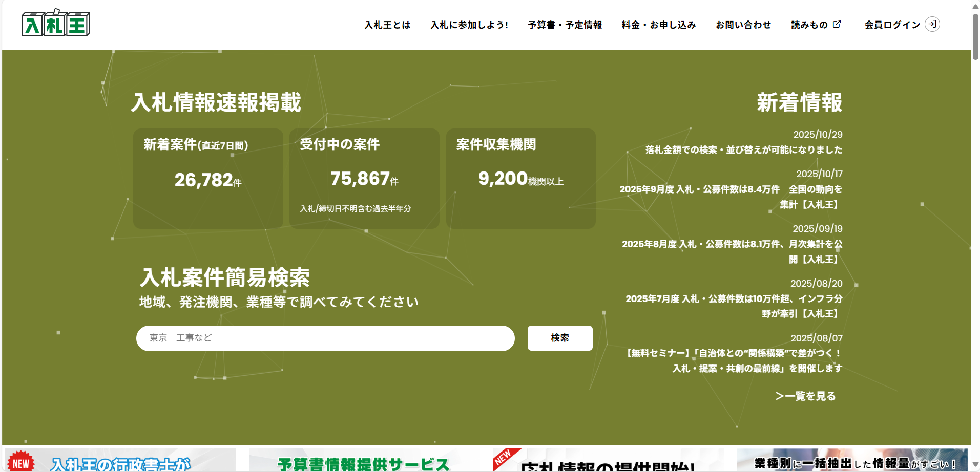Click external link icon beside 読みもの
The image size is (980, 472).
click(837, 24)
